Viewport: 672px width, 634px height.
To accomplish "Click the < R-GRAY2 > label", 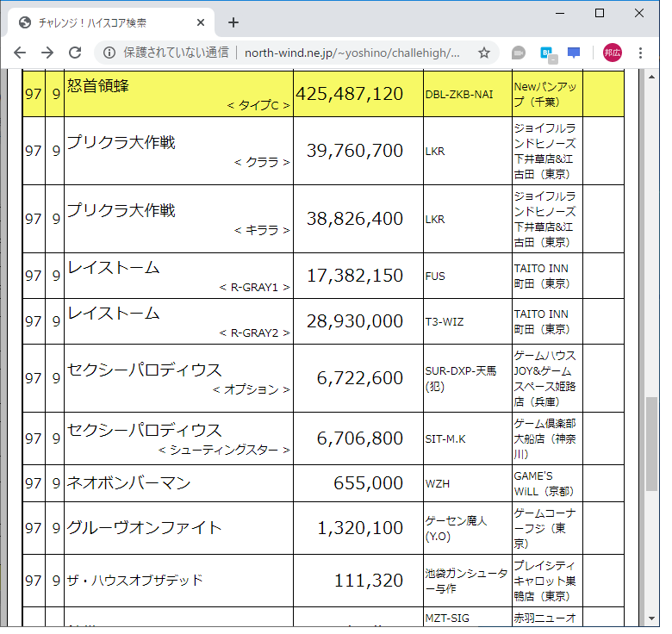I will point(254,333).
